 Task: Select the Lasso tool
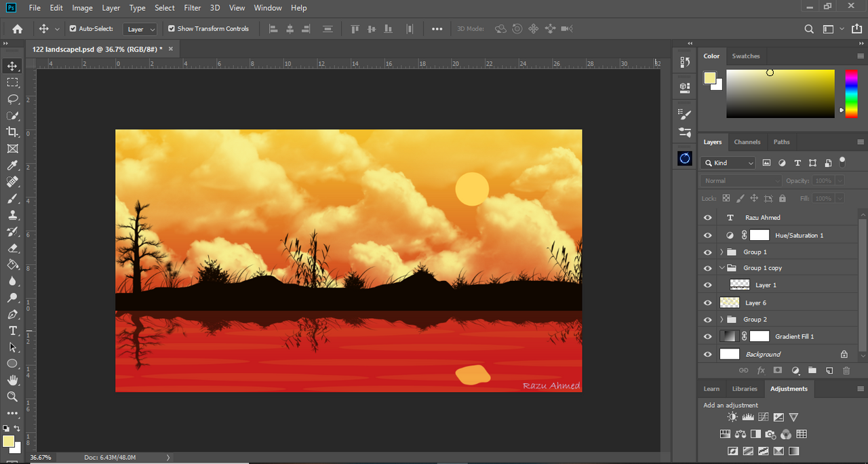coord(12,98)
